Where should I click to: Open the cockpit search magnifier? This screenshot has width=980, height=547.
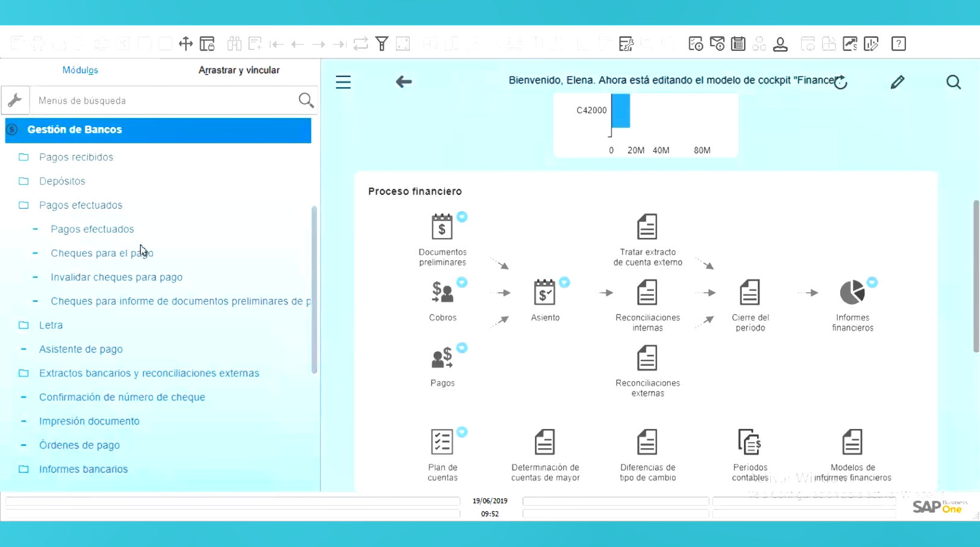click(953, 82)
